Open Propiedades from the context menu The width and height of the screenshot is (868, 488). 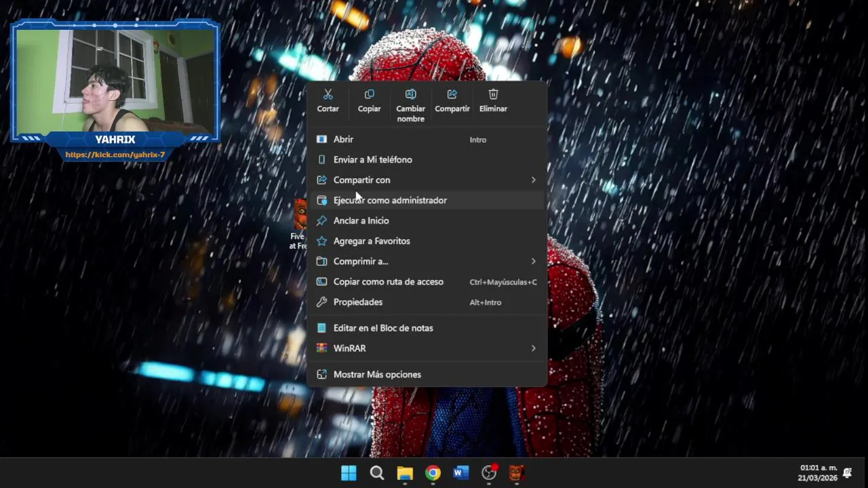coord(427,302)
